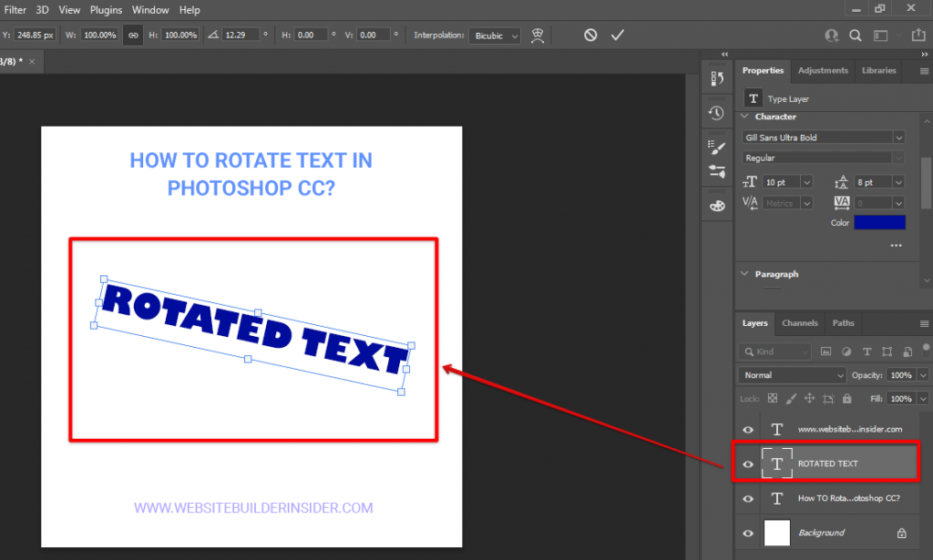The height and width of the screenshot is (560, 933).
Task: Click the Lock all padlock icon
Action: pos(847,398)
